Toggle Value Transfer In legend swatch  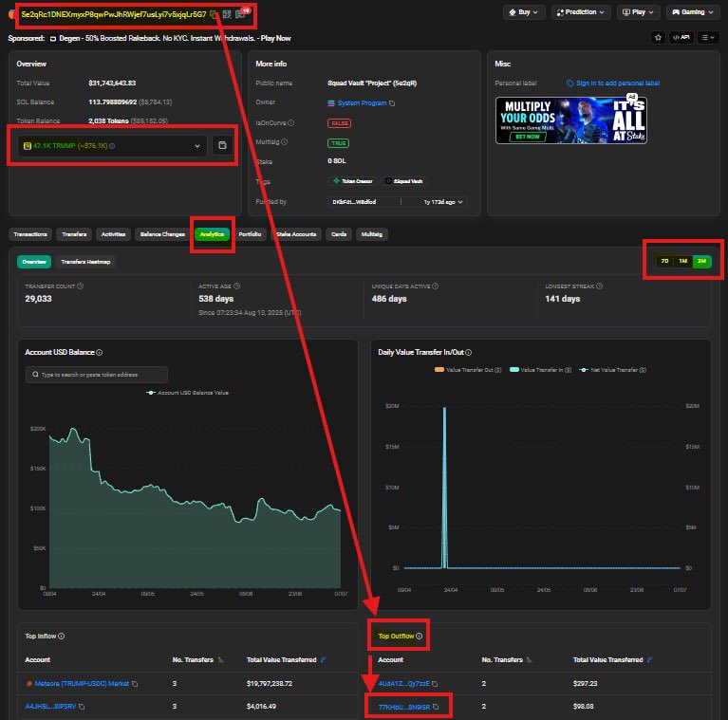[x=514, y=370]
